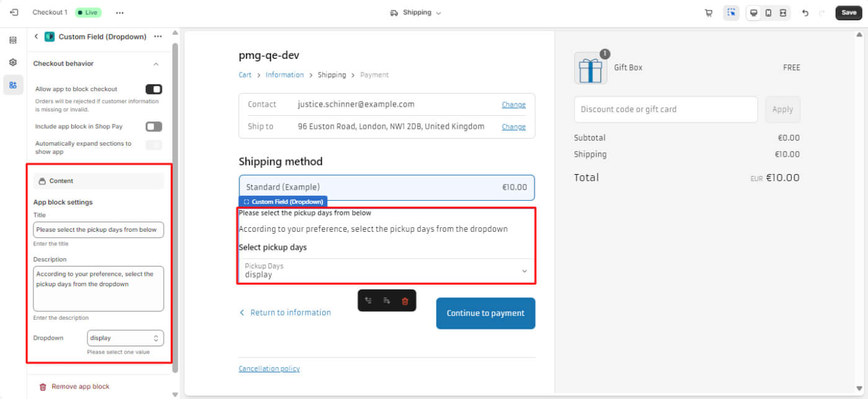
Task: Move block up using floating toolbar icon
Action: click(x=368, y=301)
